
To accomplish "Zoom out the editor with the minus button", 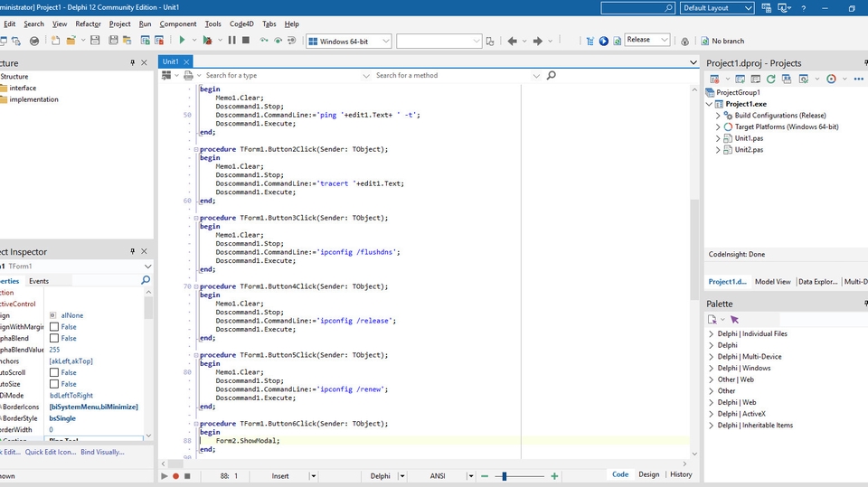I will click(485, 476).
